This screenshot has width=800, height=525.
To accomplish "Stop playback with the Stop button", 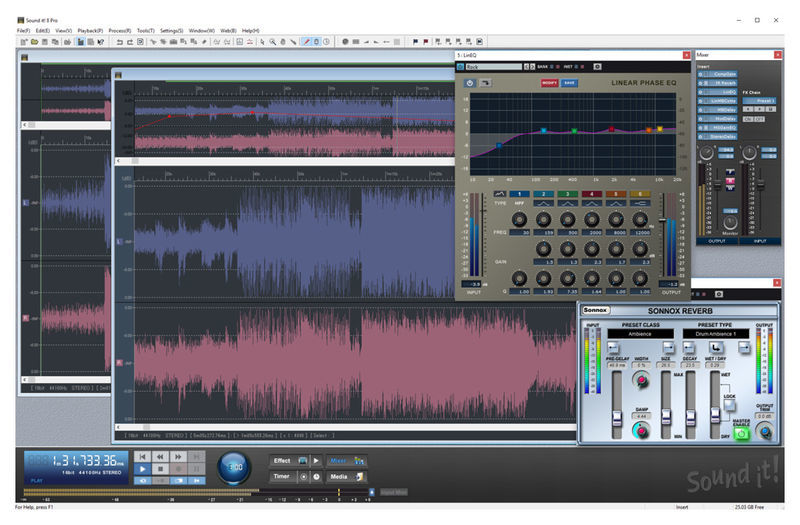I will coord(160,469).
